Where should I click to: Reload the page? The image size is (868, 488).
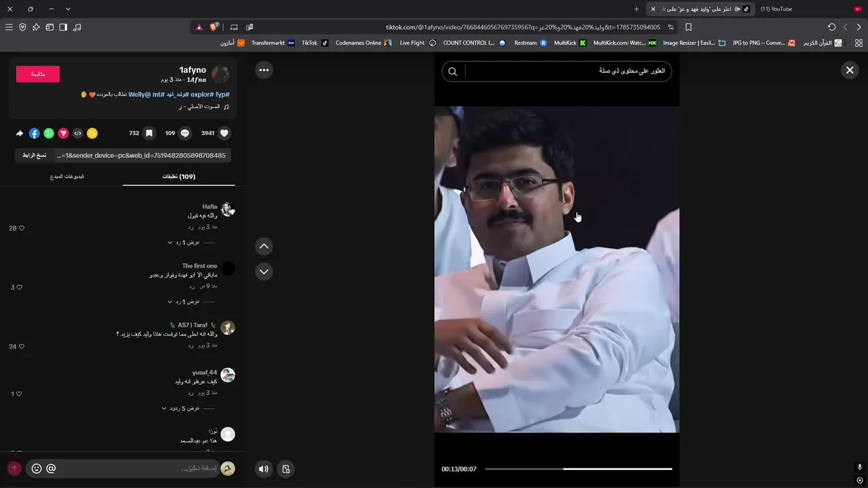coord(832,27)
